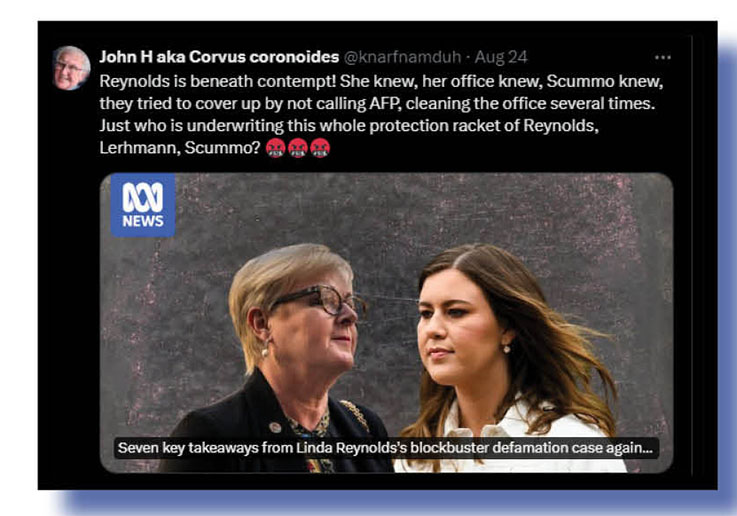Click the word NEWS in the logo
The height and width of the screenshot is (516, 737).
coord(143,220)
